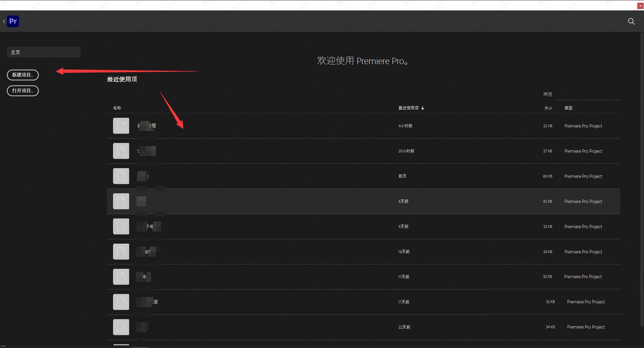Sort the list by 类型 column
644x348 pixels.
coord(569,108)
